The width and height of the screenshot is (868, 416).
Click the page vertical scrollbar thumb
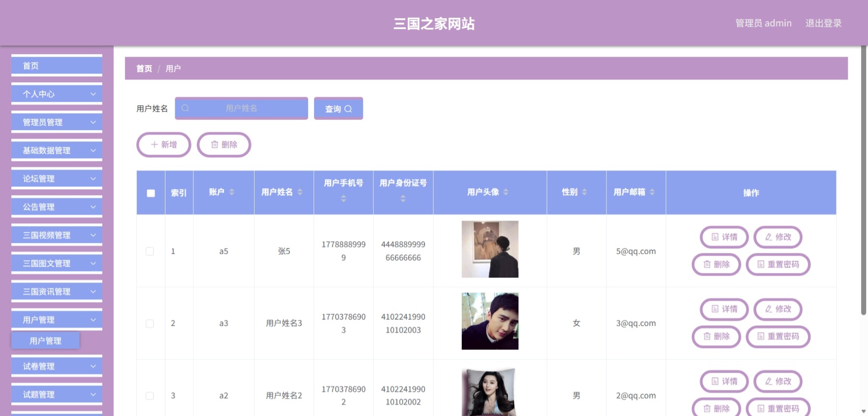click(864, 180)
